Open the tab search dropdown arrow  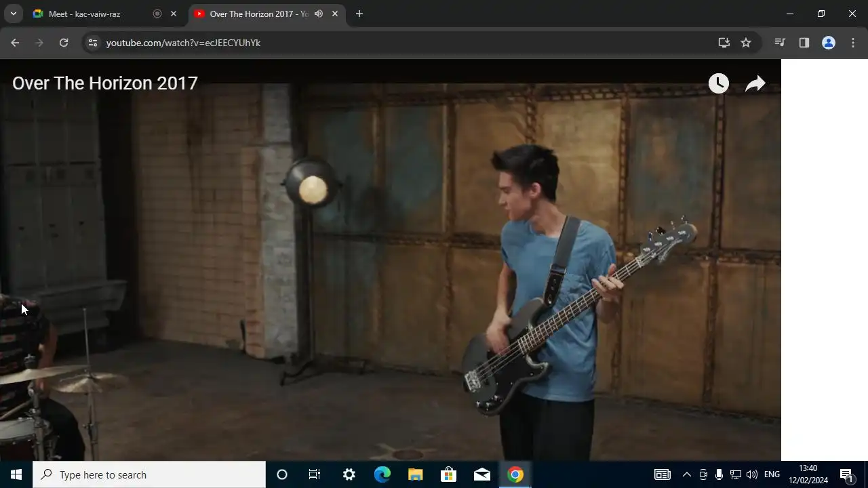(13, 14)
